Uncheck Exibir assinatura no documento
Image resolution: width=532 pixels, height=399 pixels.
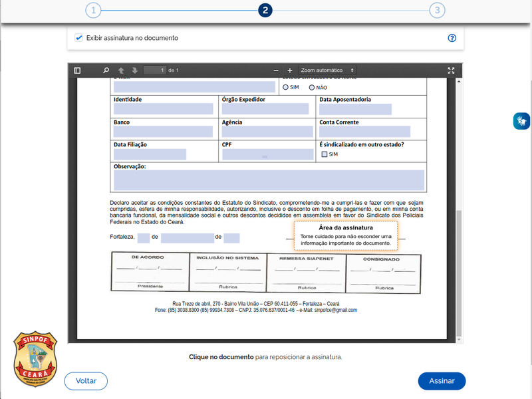coord(78,38)
